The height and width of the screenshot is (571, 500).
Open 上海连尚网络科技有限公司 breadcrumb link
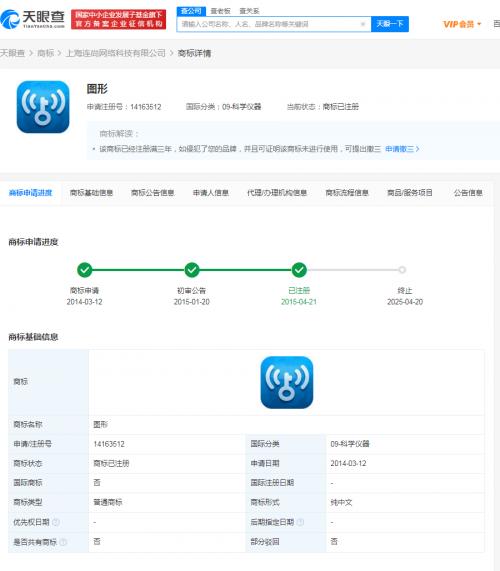tap(116, 53)
